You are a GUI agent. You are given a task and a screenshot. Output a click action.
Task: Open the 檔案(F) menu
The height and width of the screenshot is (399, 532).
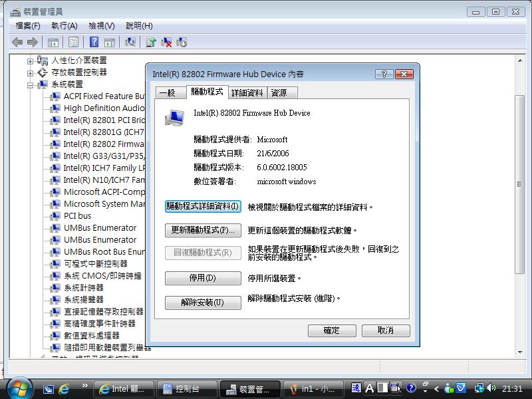point(28,26)
